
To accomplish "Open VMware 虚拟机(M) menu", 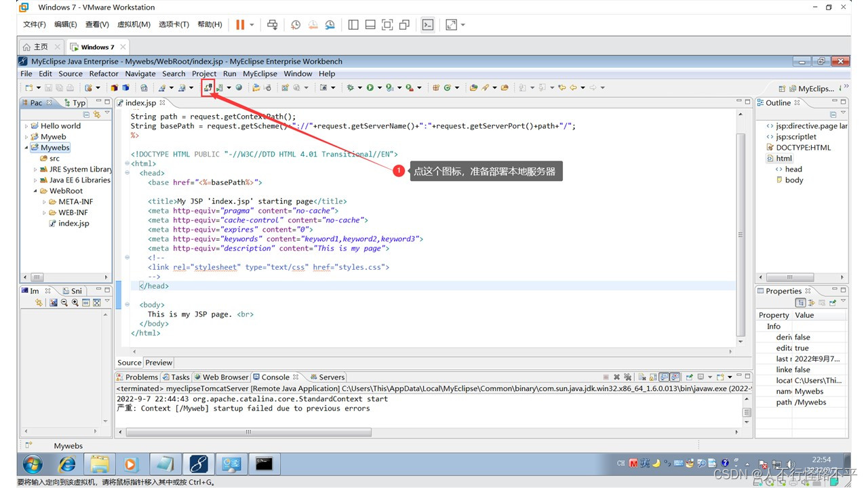I will coord(134,24).
